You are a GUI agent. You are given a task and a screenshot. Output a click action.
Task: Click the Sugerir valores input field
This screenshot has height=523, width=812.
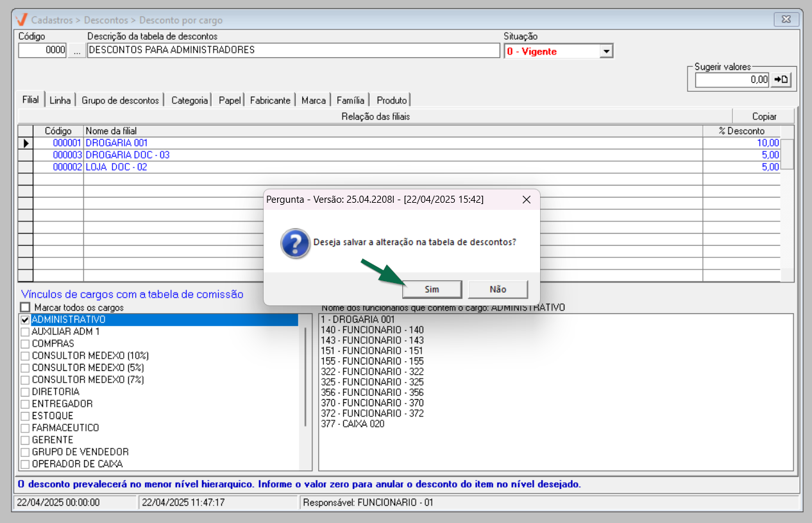coord(732,80)
